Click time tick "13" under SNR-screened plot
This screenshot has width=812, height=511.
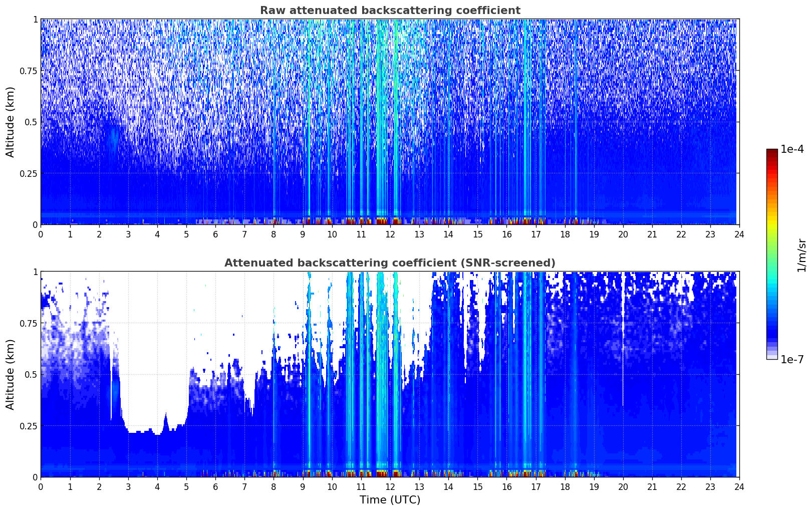pyautogui.click(x=419, y=486)
